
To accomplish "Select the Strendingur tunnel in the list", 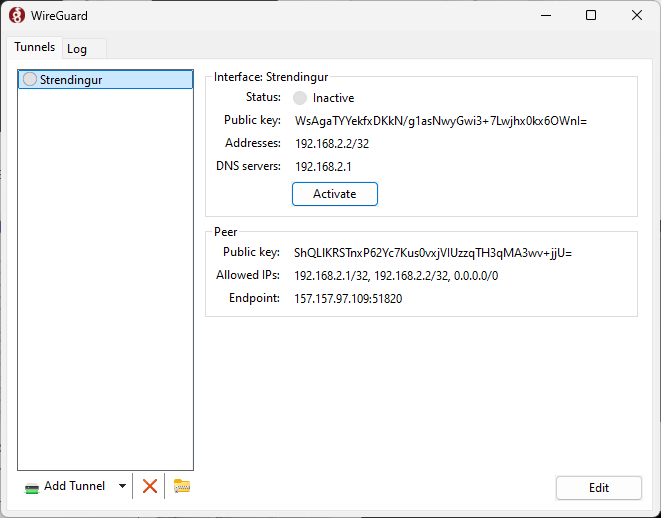I will click(105, 79).
